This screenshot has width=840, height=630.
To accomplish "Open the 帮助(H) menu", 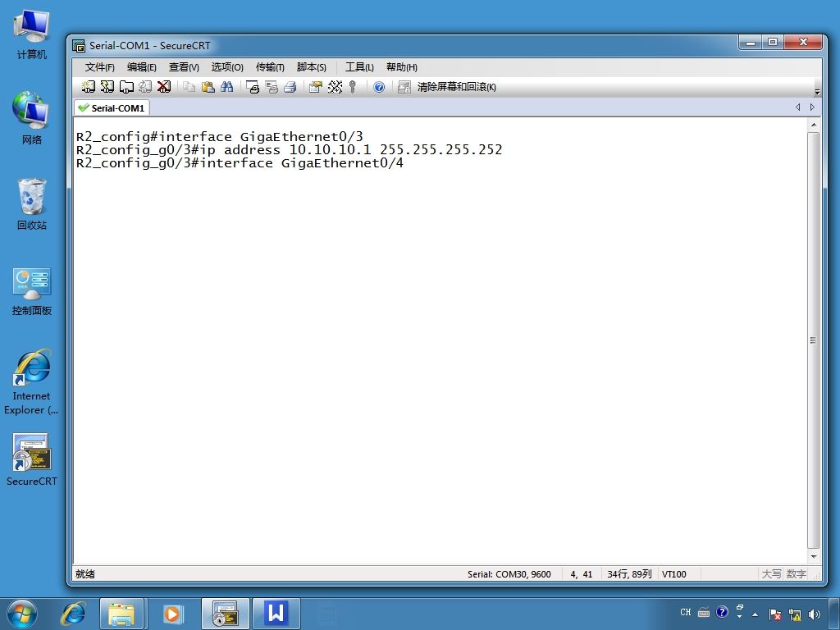I will [402, 67].
